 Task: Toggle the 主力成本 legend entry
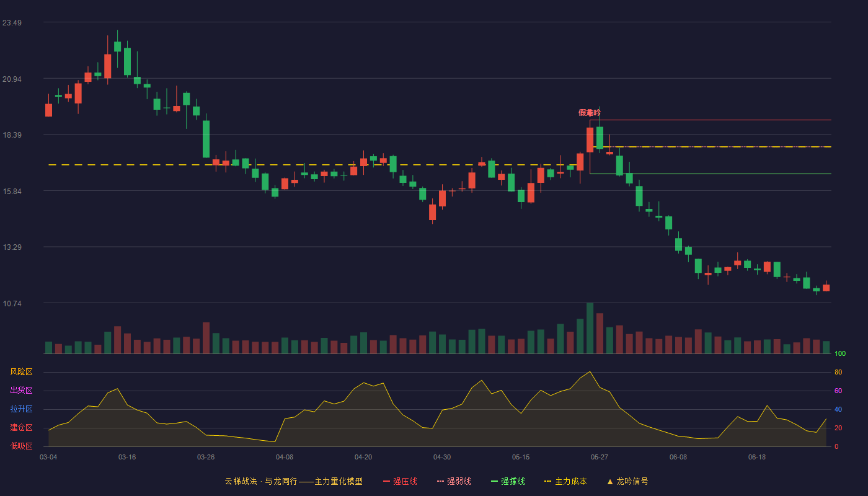(565, 481)
